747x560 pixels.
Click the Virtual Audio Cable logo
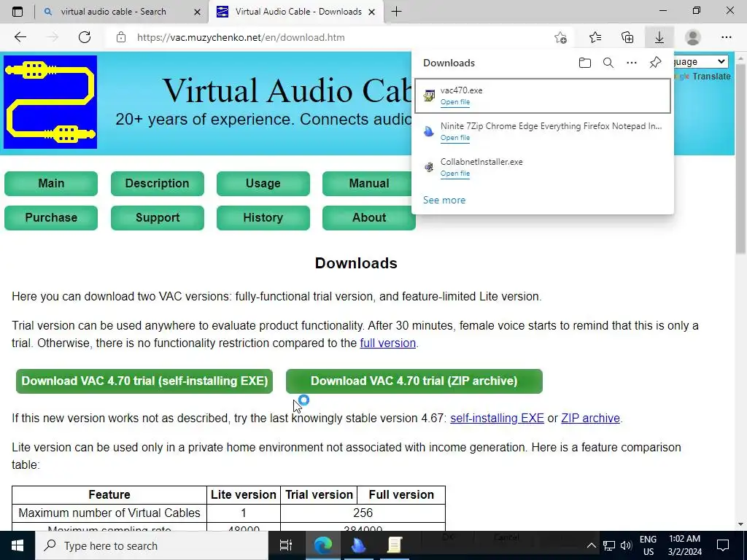tap(50, 102)
